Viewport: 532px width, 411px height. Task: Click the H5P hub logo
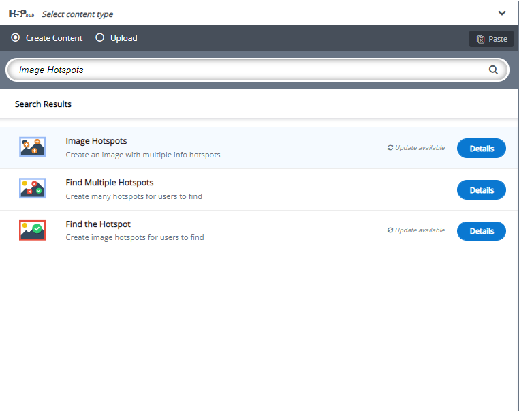point(22,14)
